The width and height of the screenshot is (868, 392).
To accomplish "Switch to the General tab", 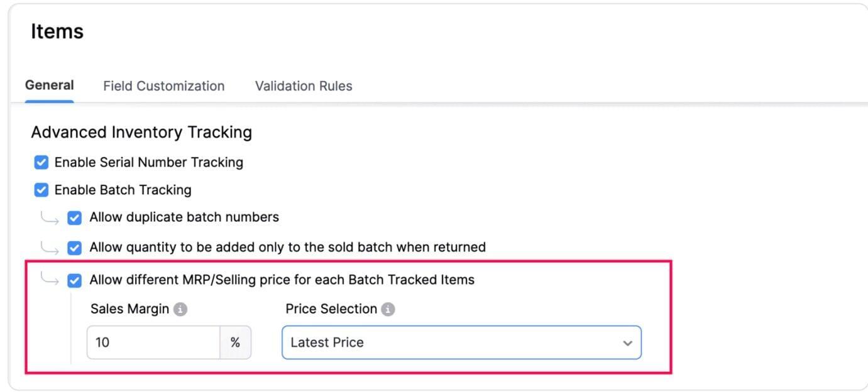I will [49, 85].
